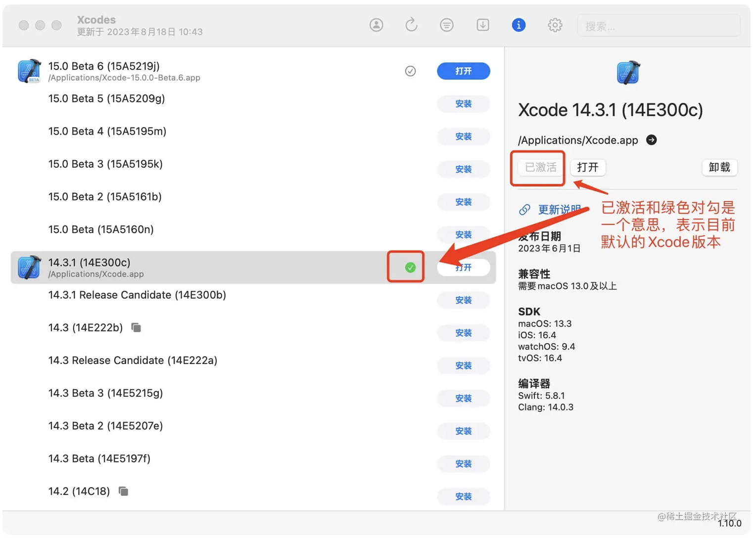Click /Applications/Xcode.app path in detail panel

pos(578,140)
